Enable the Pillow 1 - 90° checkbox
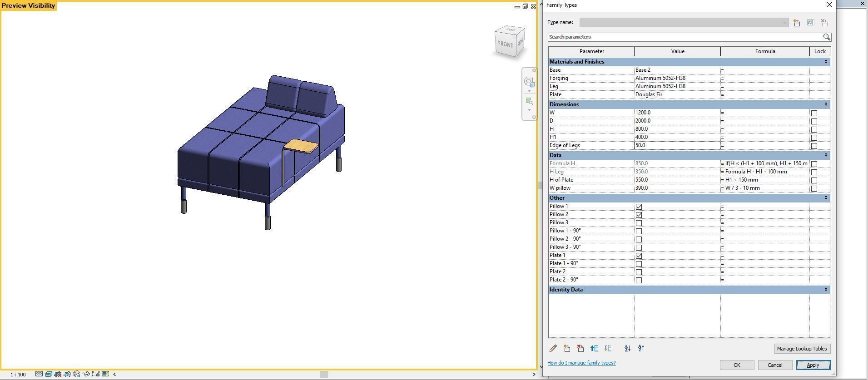The height and width of the screenshot is (380, 868). 639,231
